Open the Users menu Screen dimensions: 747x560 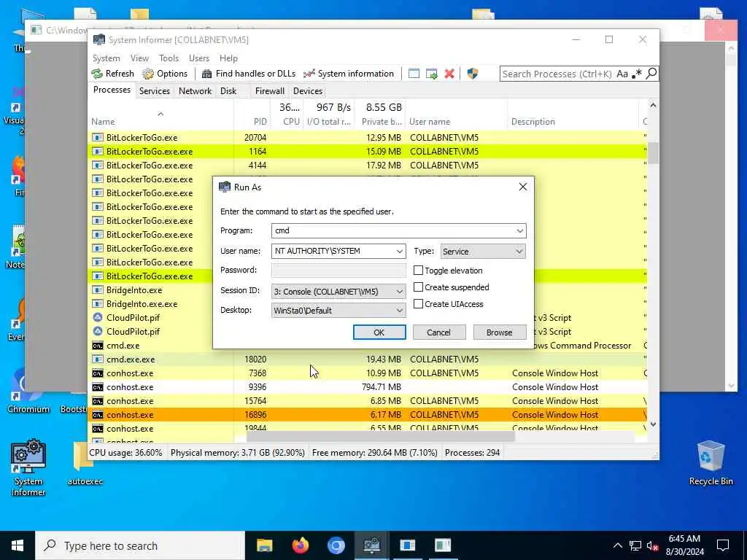pyautogui.click(x=199, y=58)
